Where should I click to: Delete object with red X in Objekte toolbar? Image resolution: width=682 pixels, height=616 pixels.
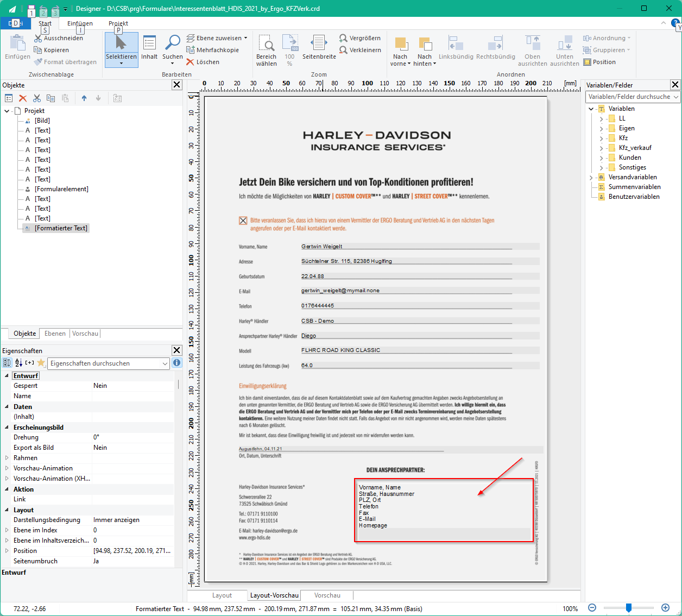23,98
